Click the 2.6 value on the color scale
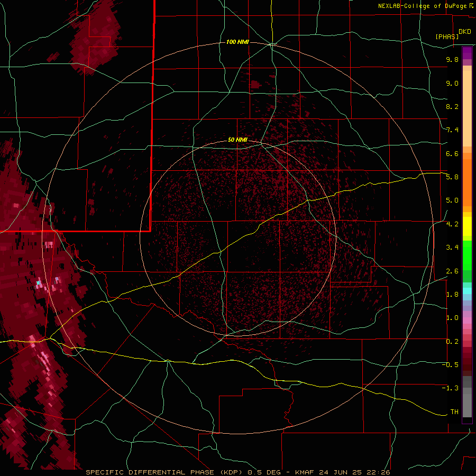 (x=452, y=271)
